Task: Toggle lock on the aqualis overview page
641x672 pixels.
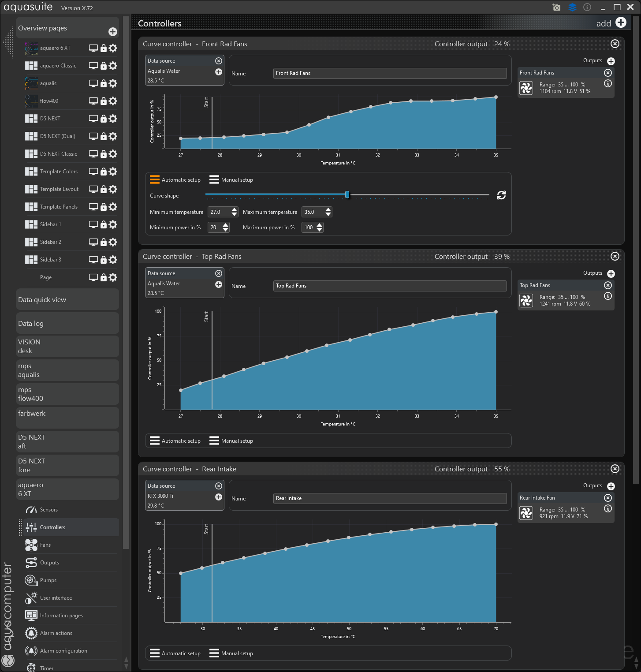Action: pyautogui.click(x=104, y=83)
